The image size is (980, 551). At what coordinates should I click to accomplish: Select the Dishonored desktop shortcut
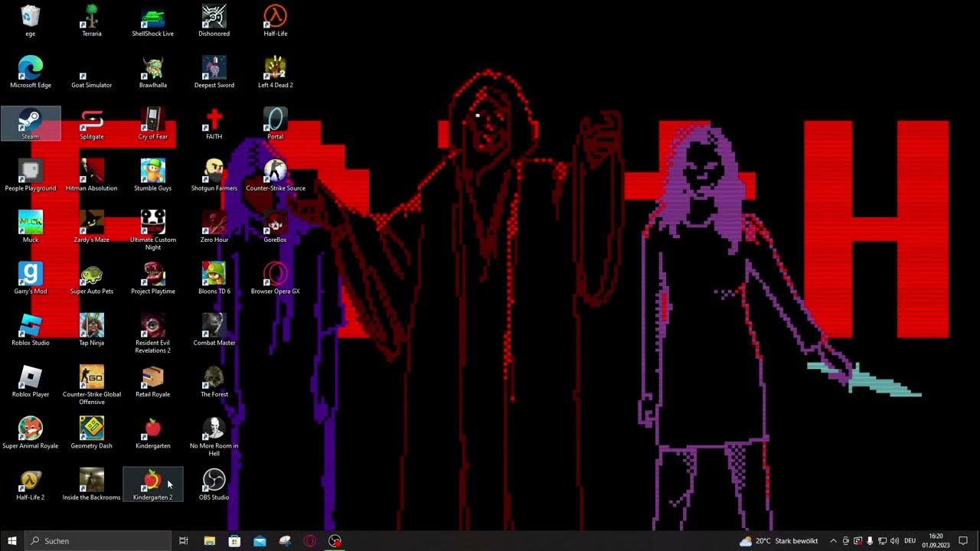pyautogui.click(x=214, y=21)
